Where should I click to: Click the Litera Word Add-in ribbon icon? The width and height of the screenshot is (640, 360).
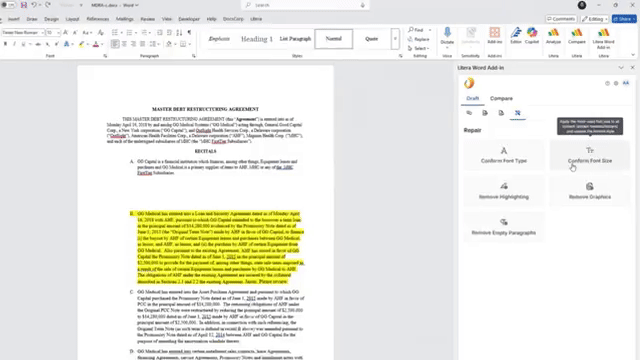click(x=603, y=38)
